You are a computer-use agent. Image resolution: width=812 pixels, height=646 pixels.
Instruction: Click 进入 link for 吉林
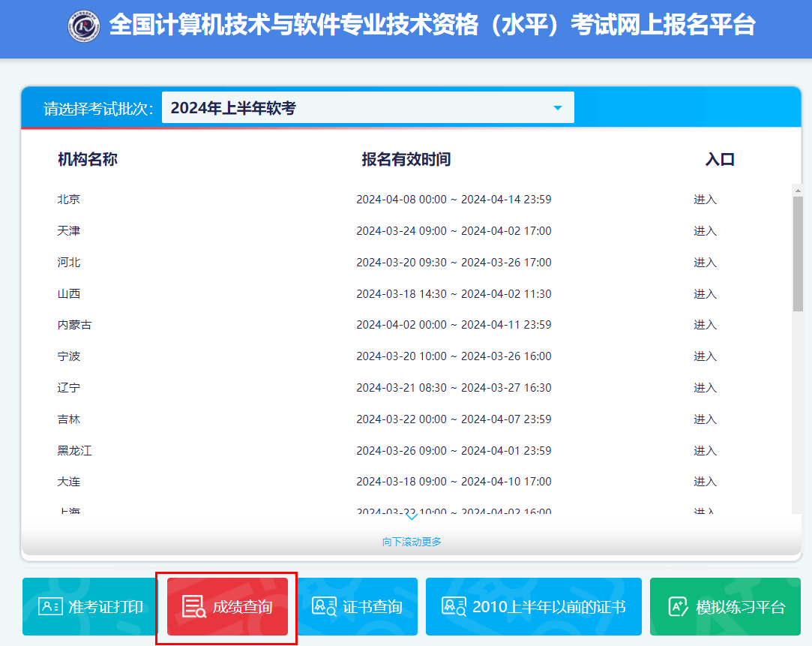[x=705, y=419]
